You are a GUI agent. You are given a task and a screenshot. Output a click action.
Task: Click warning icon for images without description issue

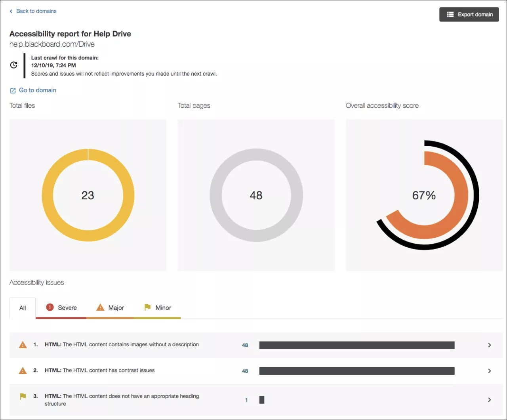click(23, 345)
